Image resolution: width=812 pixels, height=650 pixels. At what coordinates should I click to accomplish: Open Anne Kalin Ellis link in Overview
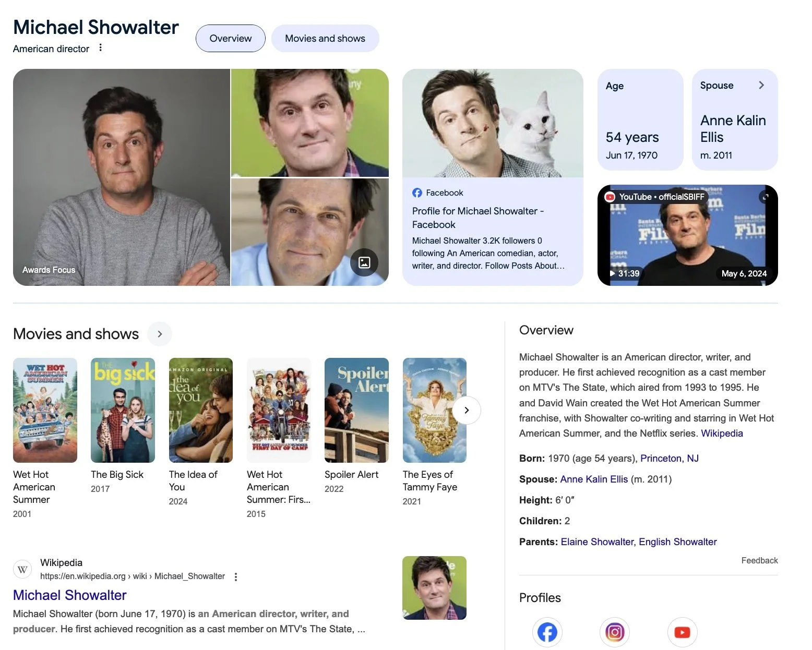(x=594, y=479)
